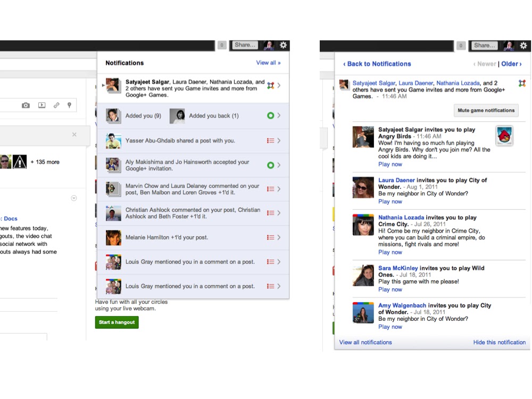Image resolution: width=532 pixels, height=399 pixels.
Task: Click Newer notification link
Action: 485,64
